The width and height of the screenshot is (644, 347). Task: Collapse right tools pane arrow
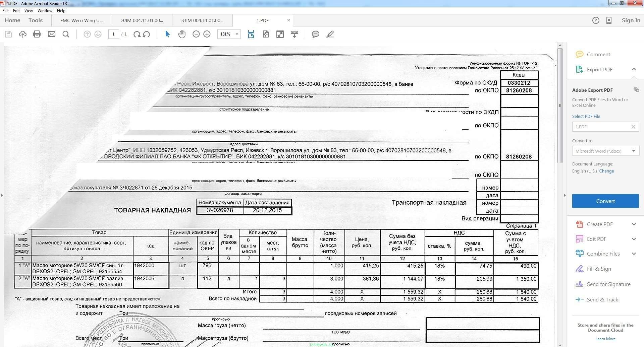point(565,195)
